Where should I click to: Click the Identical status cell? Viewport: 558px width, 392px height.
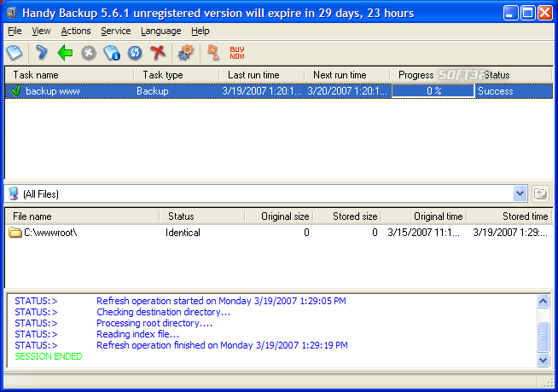[x=183, y=233]
